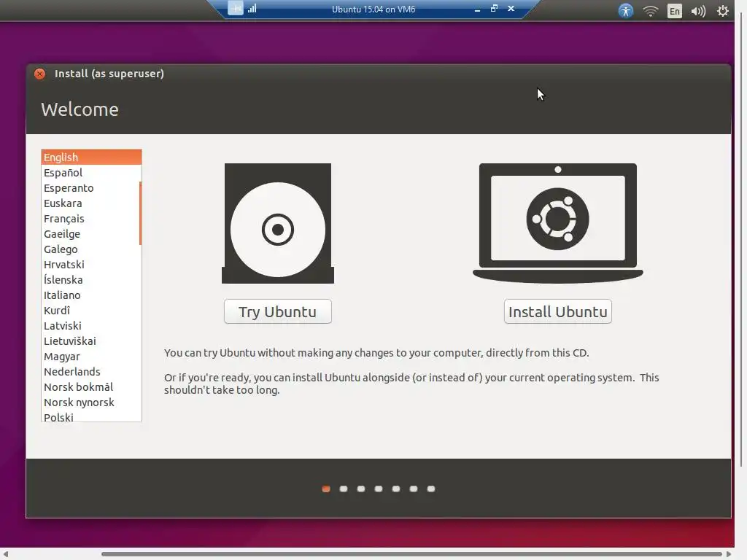Select Gaeilge in the language list

(x=90, y=234)
